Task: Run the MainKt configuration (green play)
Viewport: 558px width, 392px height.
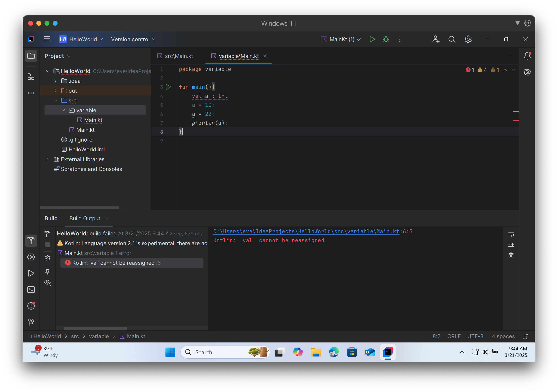Action: pyautogui.click(x=372, y=39)
